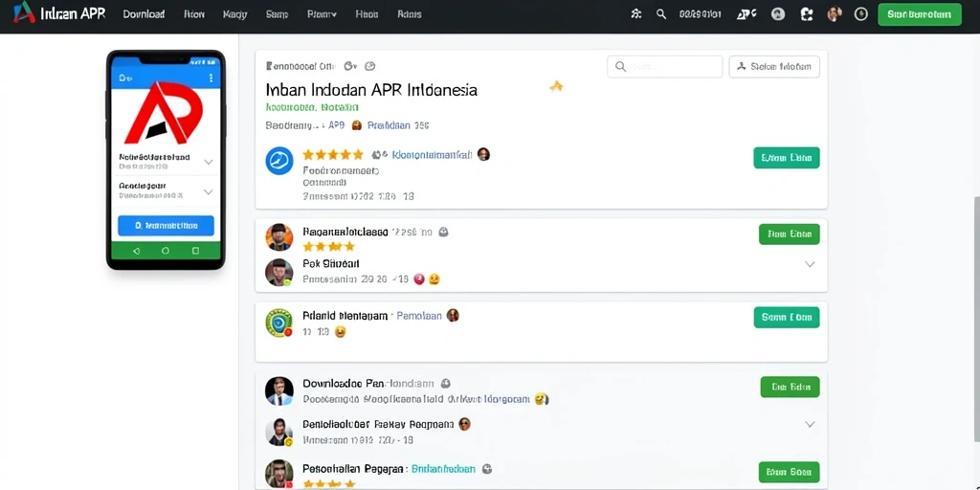
Task: Click the second round icon after the header label
Action: [x=370, y=66]
